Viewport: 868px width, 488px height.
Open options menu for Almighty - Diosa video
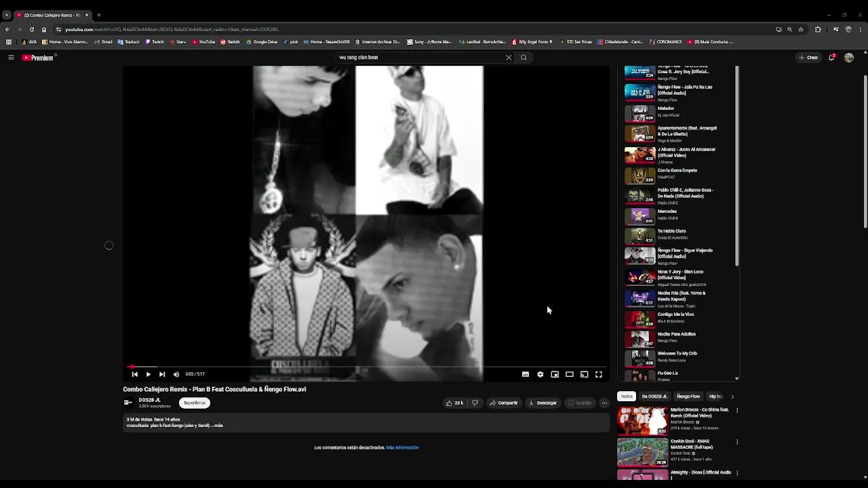(x=737, y=473)
